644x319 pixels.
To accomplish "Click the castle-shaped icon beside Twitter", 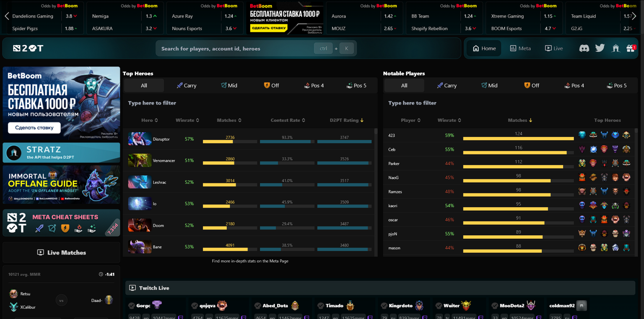I will pyautogui.click(x=615, y=48).
